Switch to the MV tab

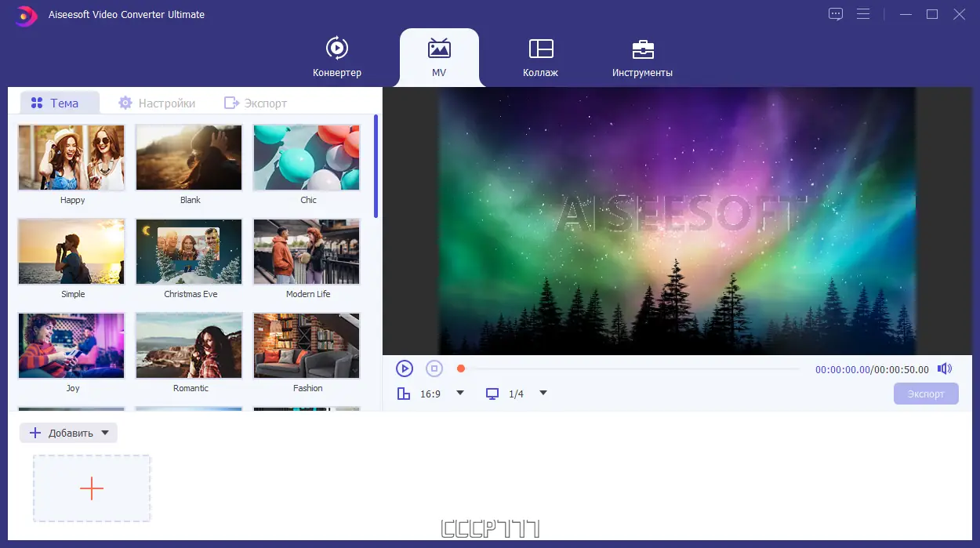439,56
